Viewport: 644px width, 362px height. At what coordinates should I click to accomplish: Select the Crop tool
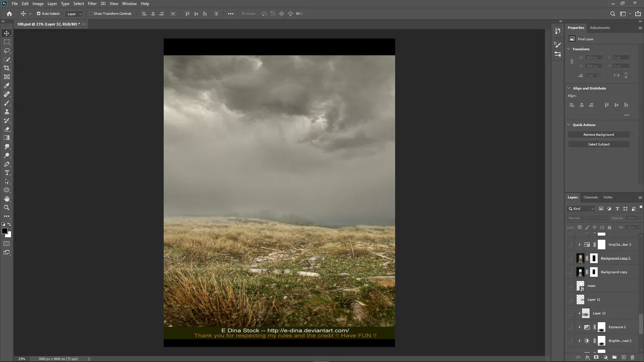tap(7, 68)
